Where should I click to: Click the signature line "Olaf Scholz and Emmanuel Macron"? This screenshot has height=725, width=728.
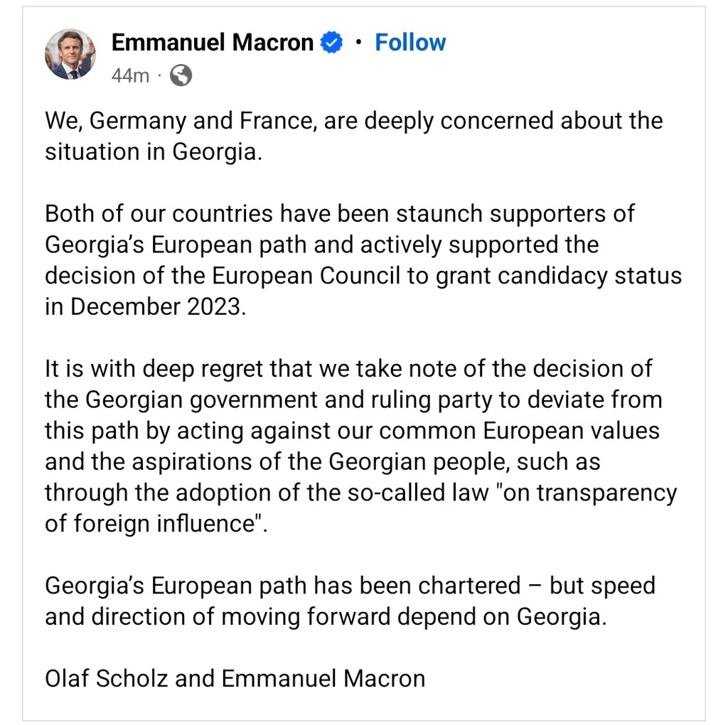pyautogui.click(x=235, y=679)
